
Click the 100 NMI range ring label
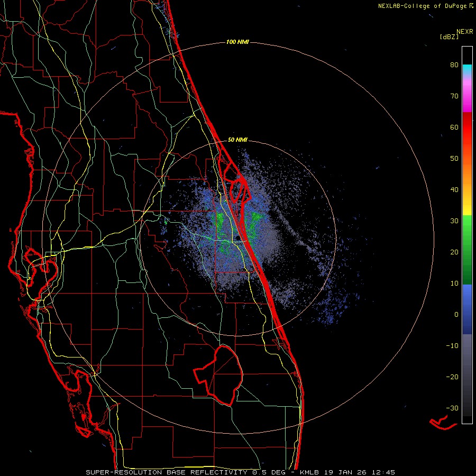tap(237, 42)
